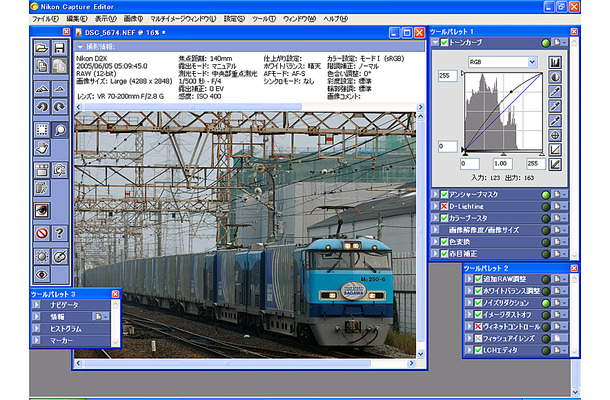Collapse the トーンカーブ section
610x400 pixels.
tap(435, 42)
